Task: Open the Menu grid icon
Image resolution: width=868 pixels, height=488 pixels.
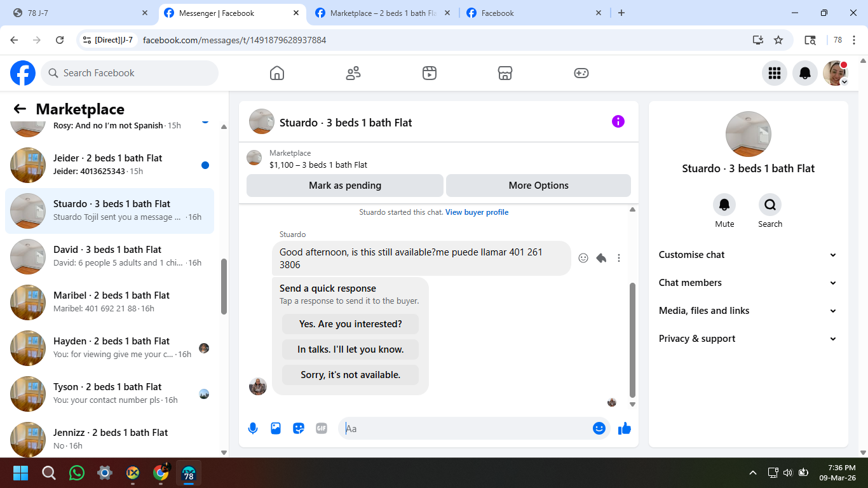Action: 775,73
